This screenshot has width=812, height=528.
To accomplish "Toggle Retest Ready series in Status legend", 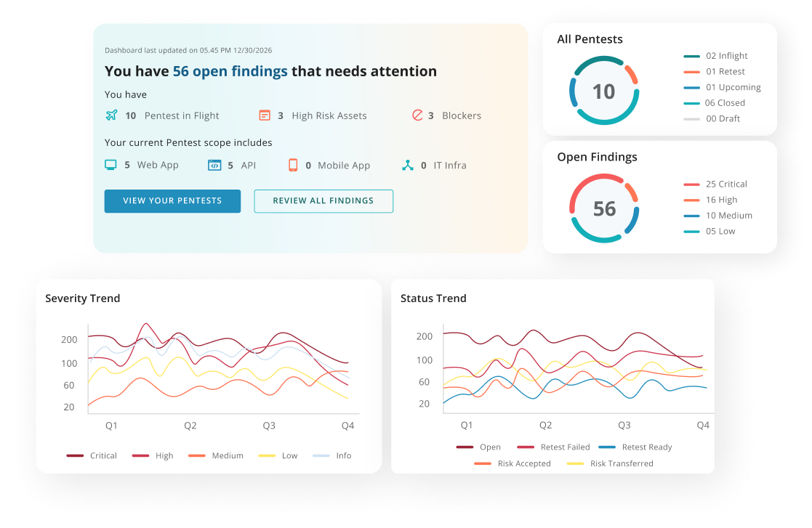I will 635,447.
